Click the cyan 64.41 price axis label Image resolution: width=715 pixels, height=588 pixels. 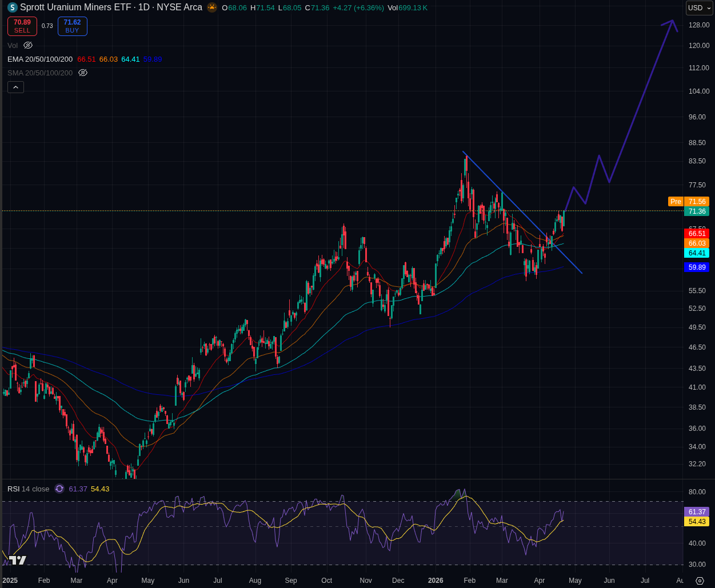tap(697, 253)
